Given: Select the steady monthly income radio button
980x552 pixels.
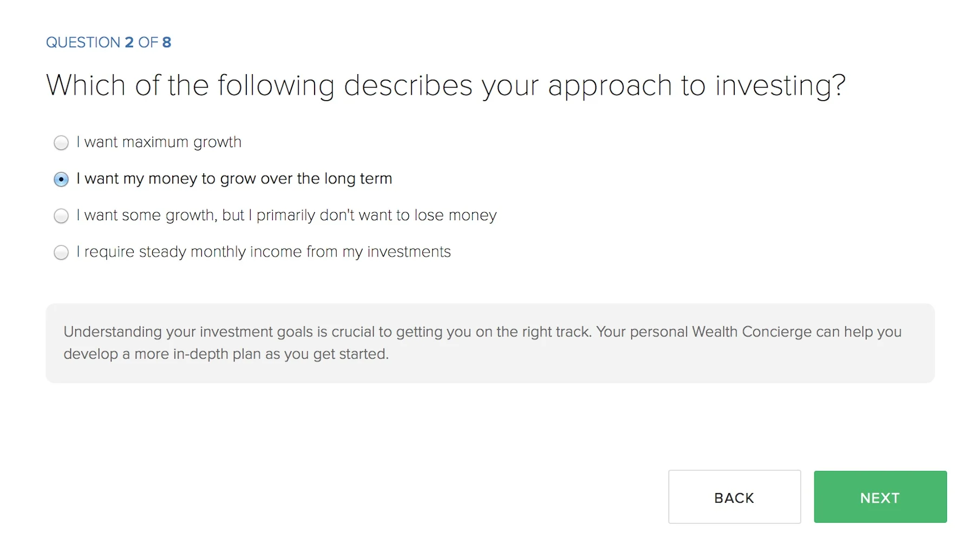Looking at the screenshot, I should point(61,252).
